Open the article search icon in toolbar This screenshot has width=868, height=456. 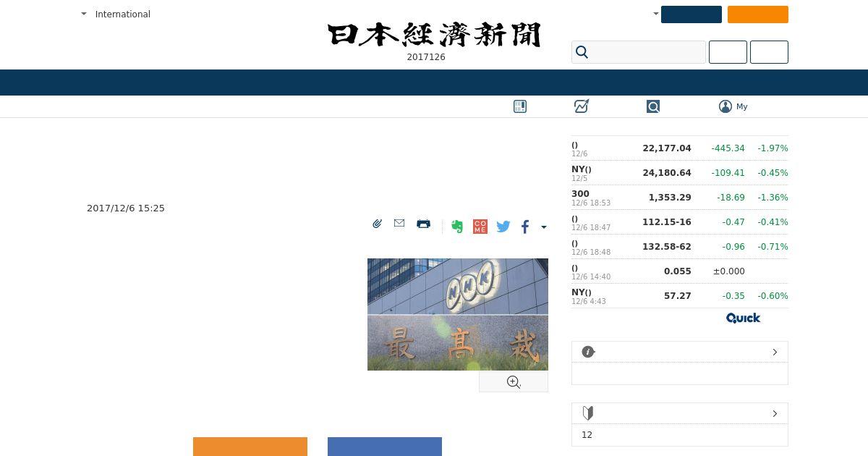[x=653, y=106]
